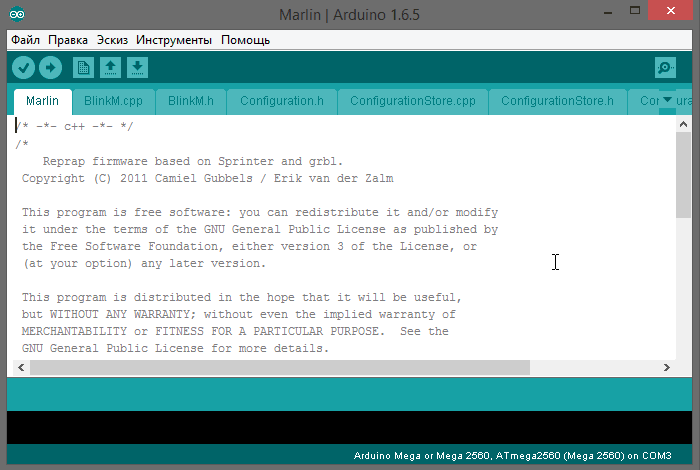Switch to the Marlin tab
The height and width of the screenshot is (470, 700).
point(42,101)
